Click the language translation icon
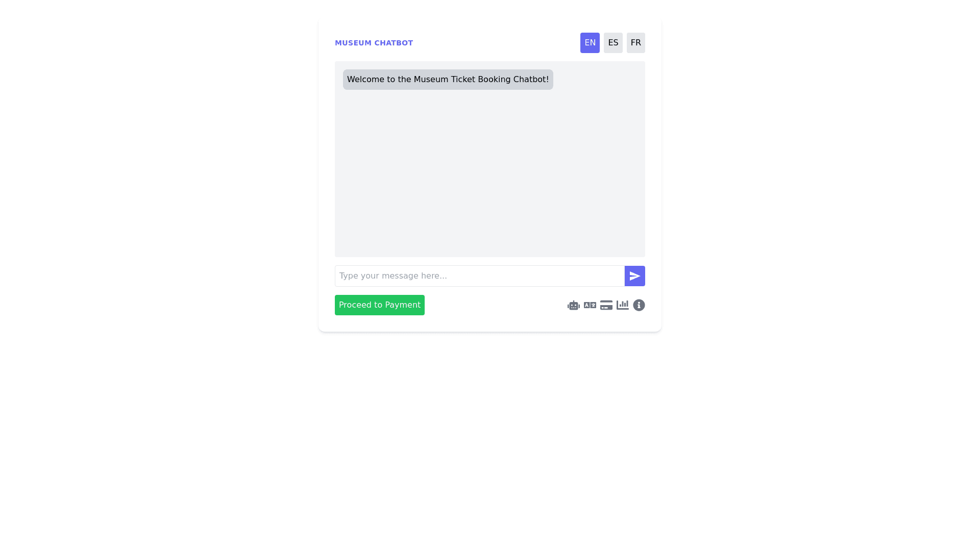 (x=590, y=305)
